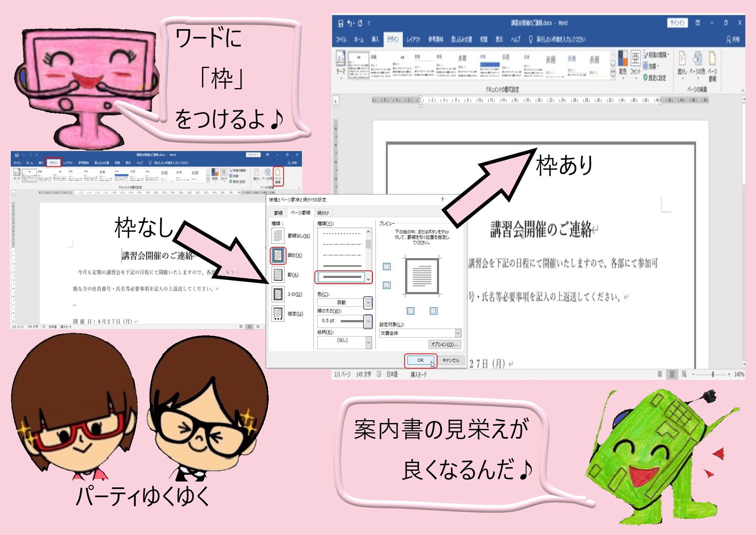Toggle top border button in dialog preview
Viewport: 756px width, 535px height.
click(386, 266)
